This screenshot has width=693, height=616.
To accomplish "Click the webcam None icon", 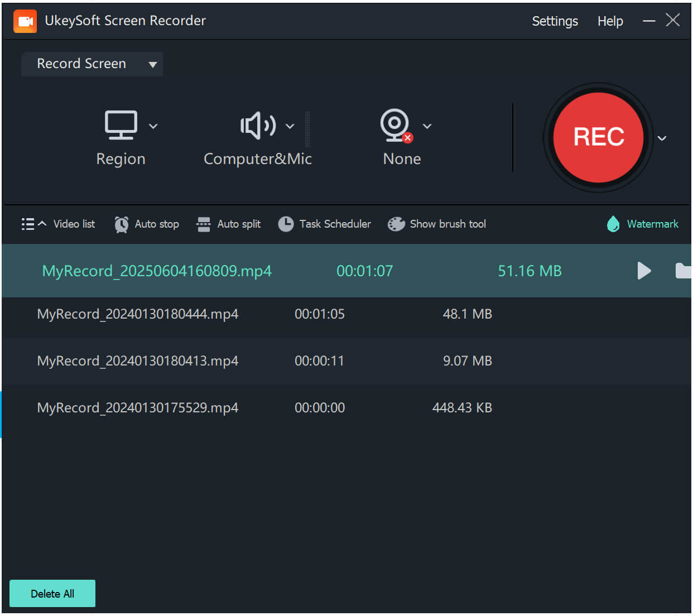I will [x=396, y=125].
